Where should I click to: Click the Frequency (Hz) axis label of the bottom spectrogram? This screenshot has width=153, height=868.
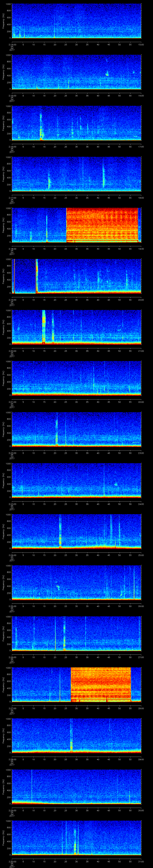(x=4, y=837)
